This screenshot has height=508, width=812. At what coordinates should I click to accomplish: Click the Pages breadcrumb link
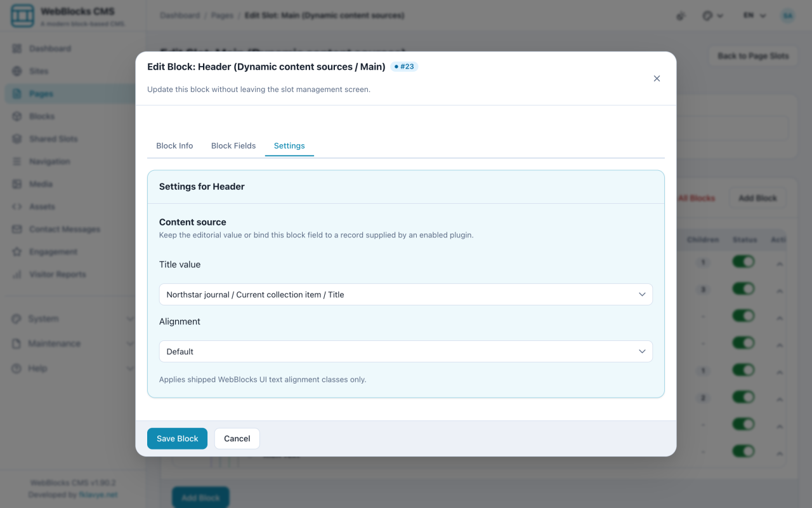point(223,15)
